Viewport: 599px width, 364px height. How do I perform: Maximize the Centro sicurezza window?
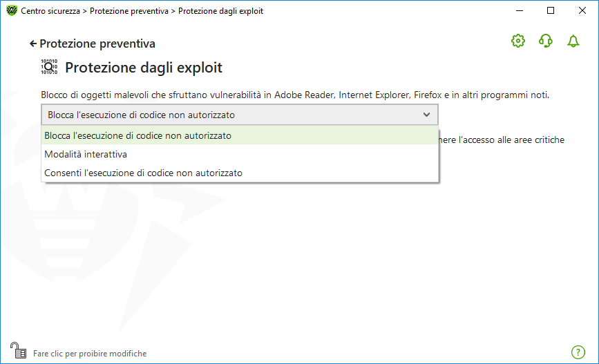pyautogui.click(x=551, y=11)
